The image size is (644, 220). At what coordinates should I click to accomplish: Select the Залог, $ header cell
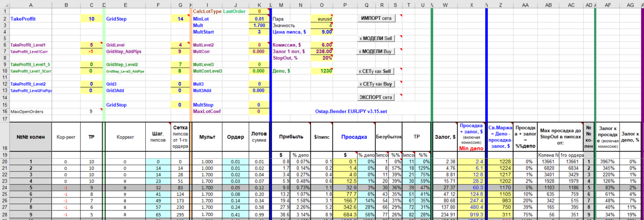(445, 137)
